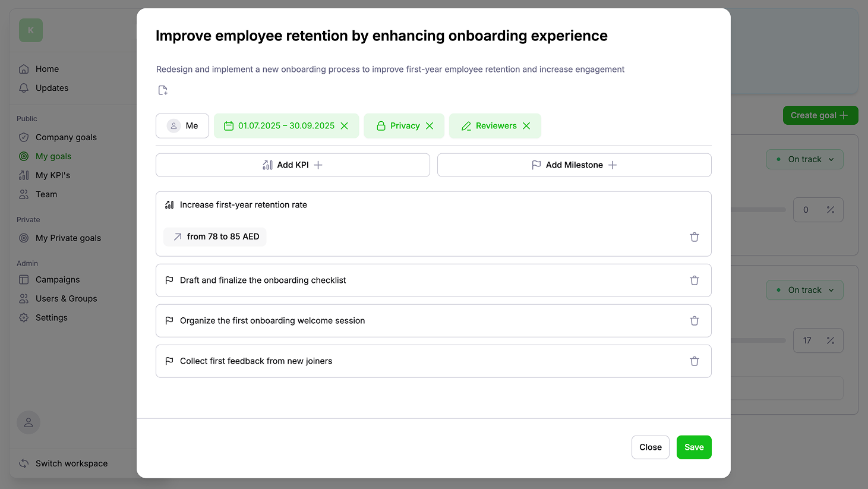Delete the first-year retention rate KPI
The image size is (868, 489).
694,237
